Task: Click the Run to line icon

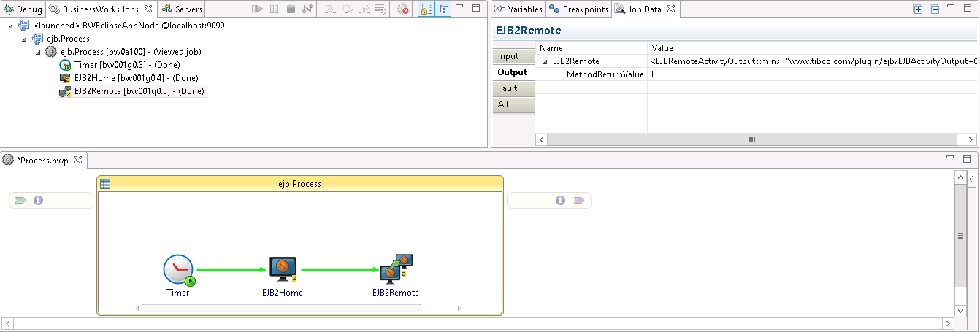Action: click(x=380, y=9)
